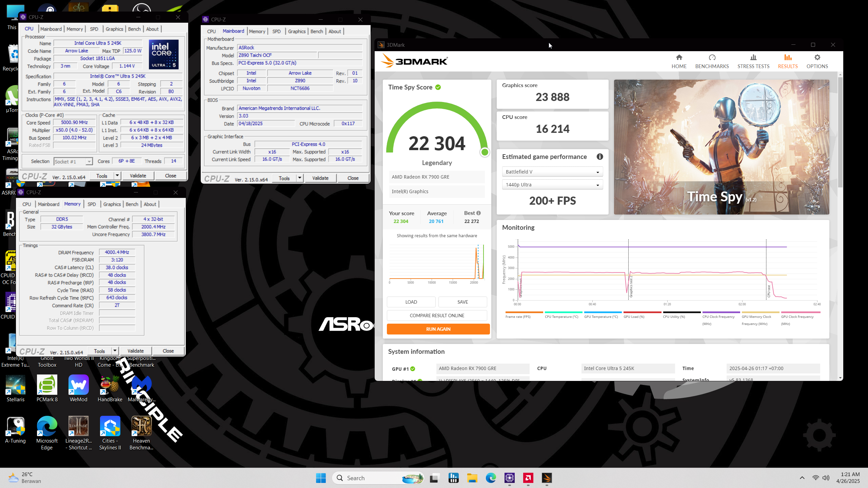
Task: Open Graphics tab in the Memory window
Action: [112, 204]
